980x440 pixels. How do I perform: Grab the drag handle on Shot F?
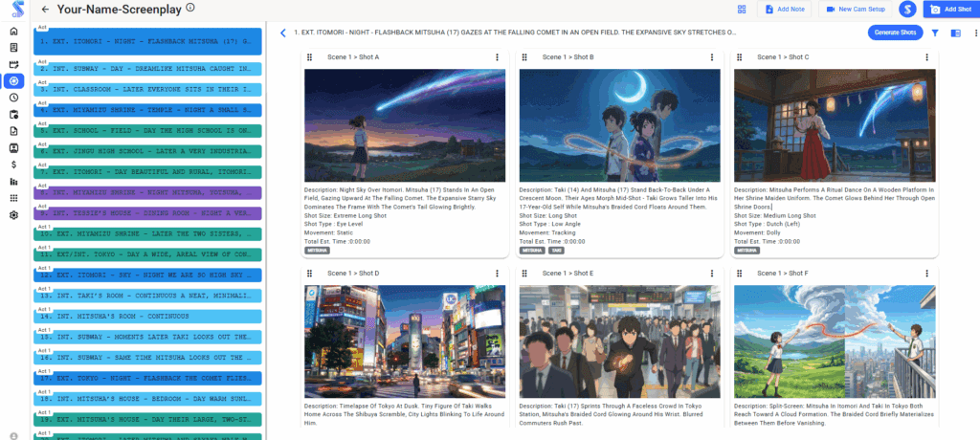pos(740,274)
